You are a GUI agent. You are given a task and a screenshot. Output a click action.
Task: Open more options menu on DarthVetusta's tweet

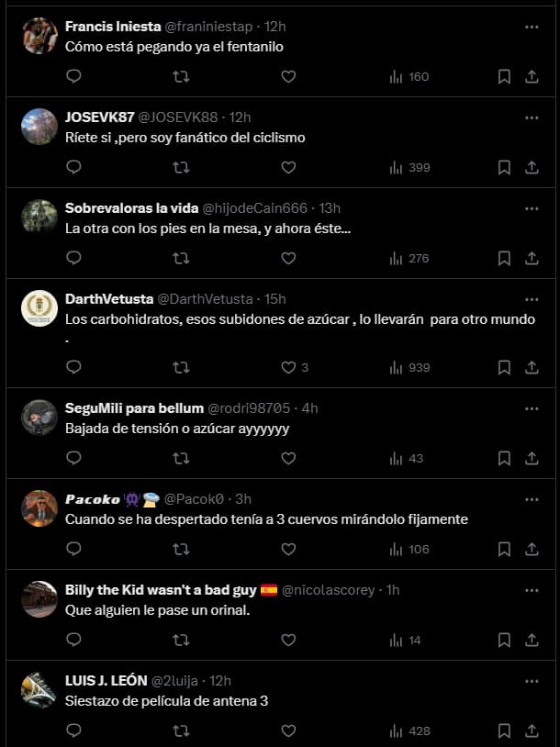point(532,300)
